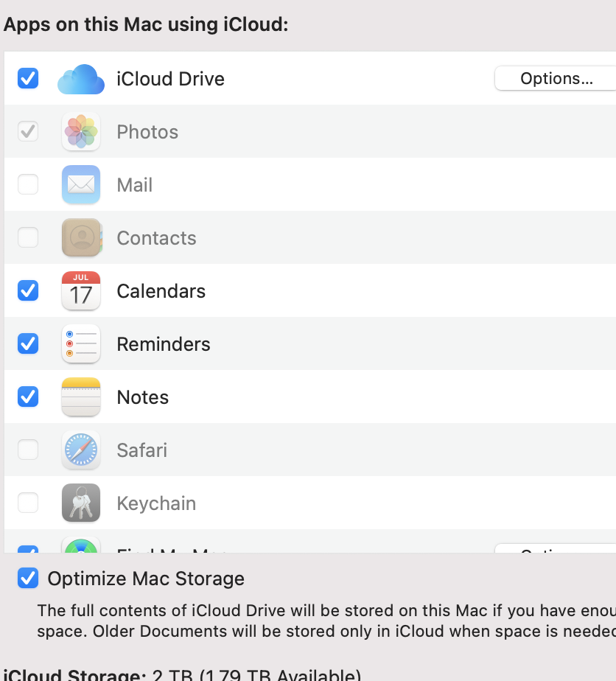The width and height of the screenshot is (616, 681).
Task: Click the Keychain keys icon
Action: [81, 503]
